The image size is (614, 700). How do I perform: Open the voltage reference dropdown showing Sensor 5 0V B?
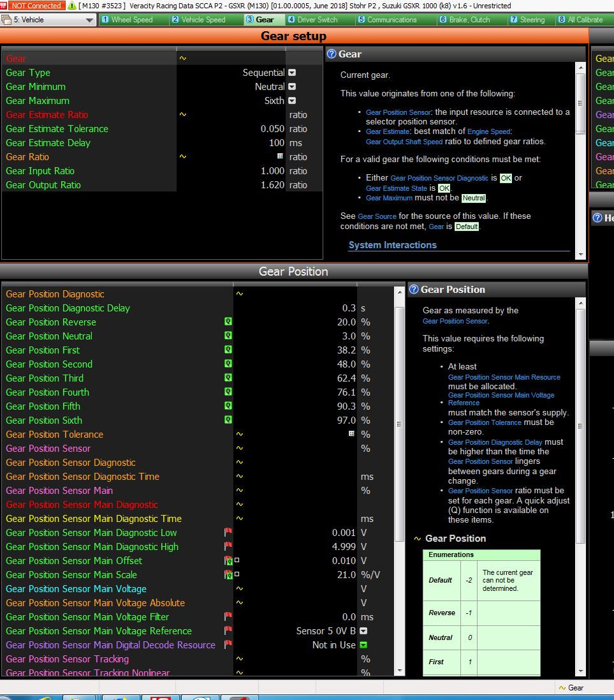pos(363,631)
